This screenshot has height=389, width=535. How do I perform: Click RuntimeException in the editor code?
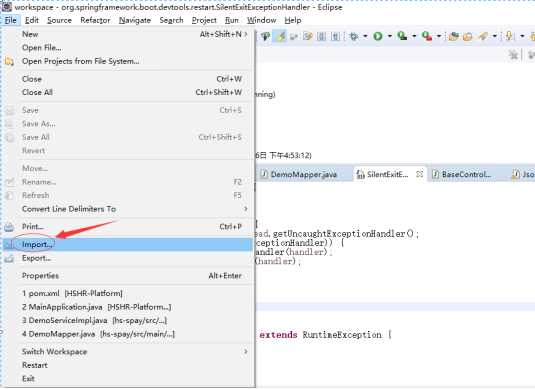click(x=342, y=335)
